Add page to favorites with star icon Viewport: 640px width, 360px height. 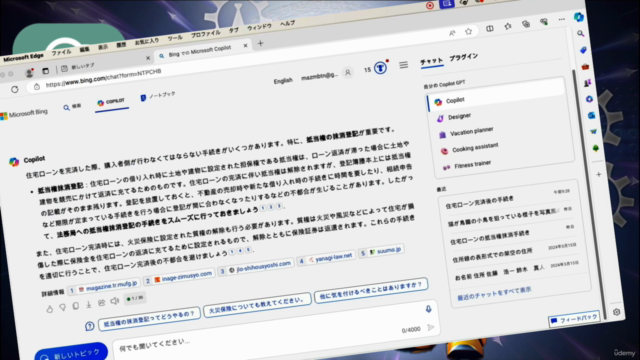coord(469,31)
